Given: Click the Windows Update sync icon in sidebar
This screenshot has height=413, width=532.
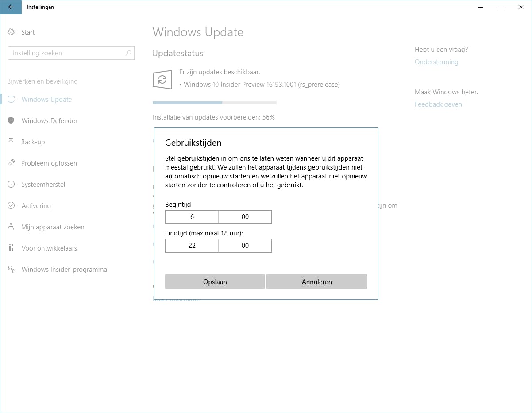Looking at the screenshot, I should click(x=11, y=100).
